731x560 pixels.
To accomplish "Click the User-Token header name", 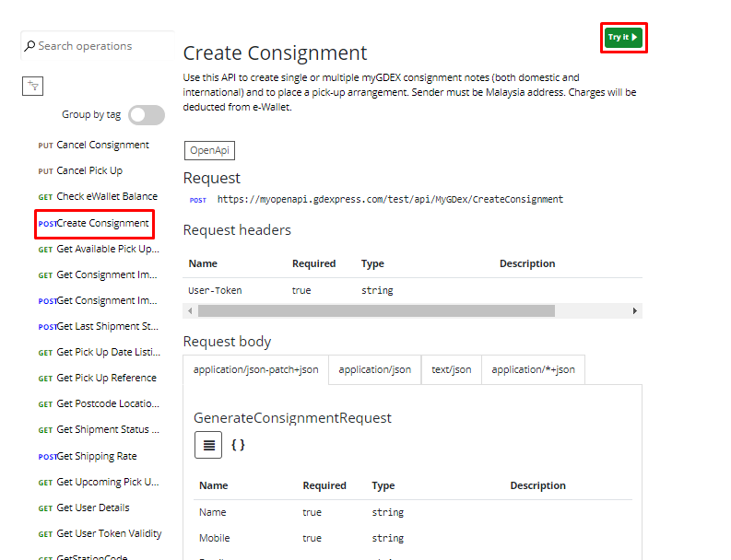I will point(215,291).
